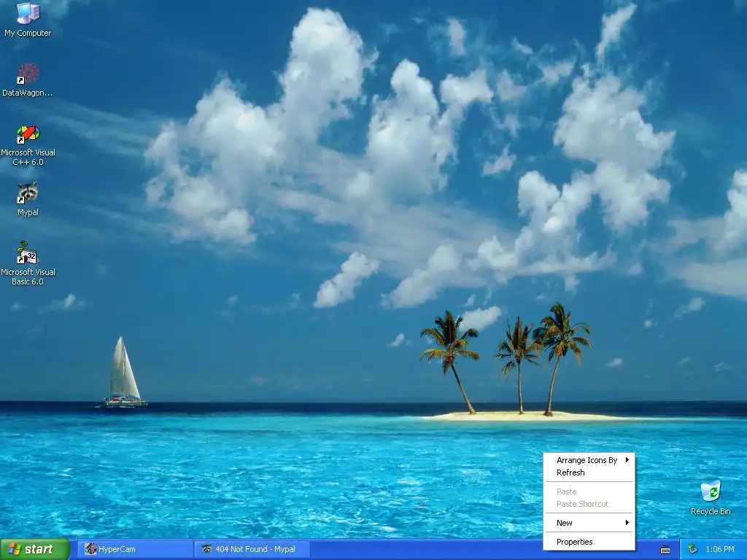Click the grayed-out Paste Shortcut entry
The height and width of the screenshot is (560, 747).
[x=589, y=504]
